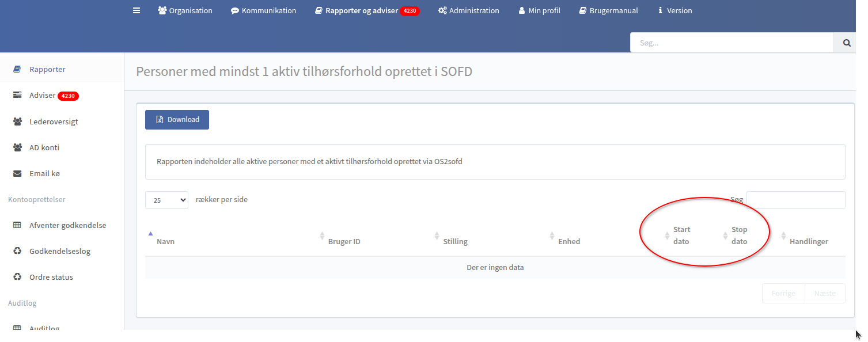This screenshot has width=868, height=342.
Task: Sort table by Navn column
Action: point(165,241)
